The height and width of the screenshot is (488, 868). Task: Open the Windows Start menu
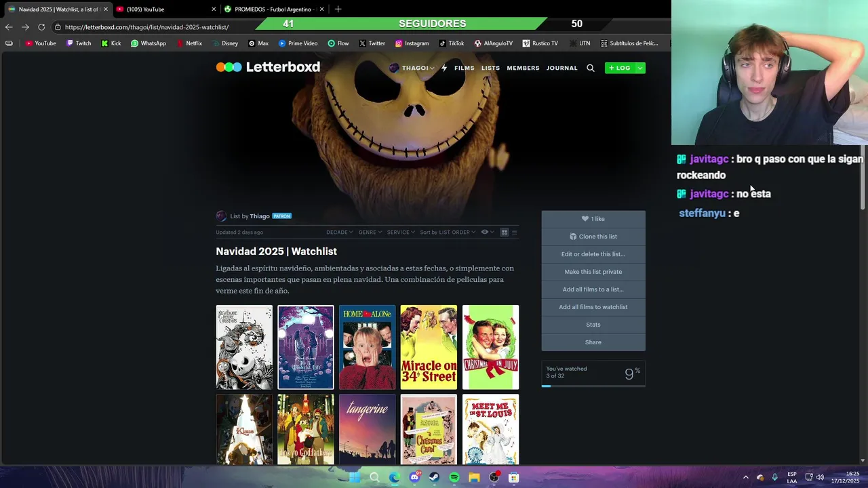coord(354,478)
